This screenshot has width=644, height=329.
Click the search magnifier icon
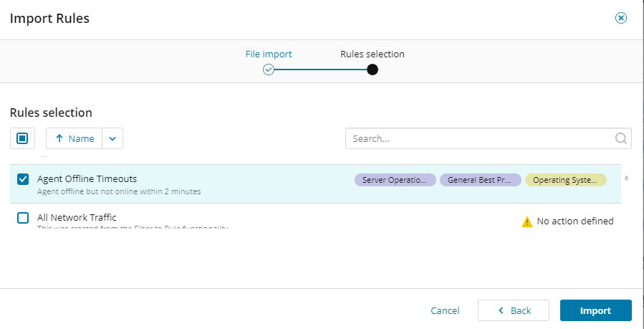click(621, 138)
